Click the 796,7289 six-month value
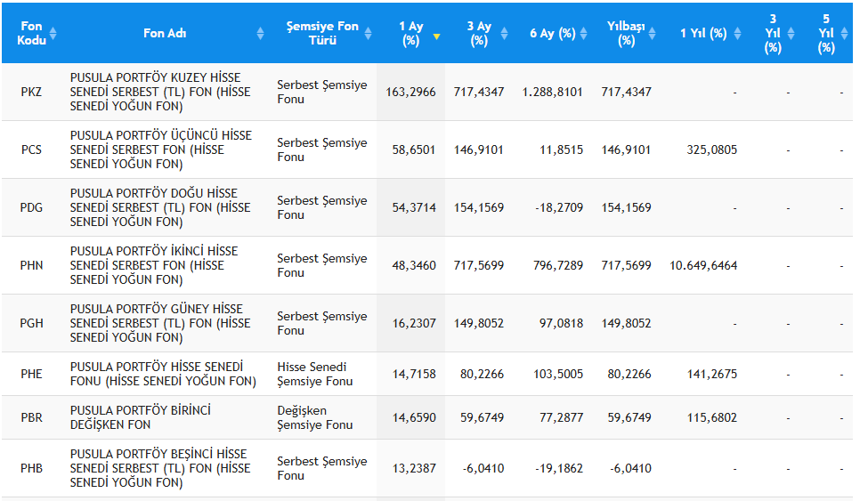Image resolution: width=868 pixels, height=501 pixels. 558,265
